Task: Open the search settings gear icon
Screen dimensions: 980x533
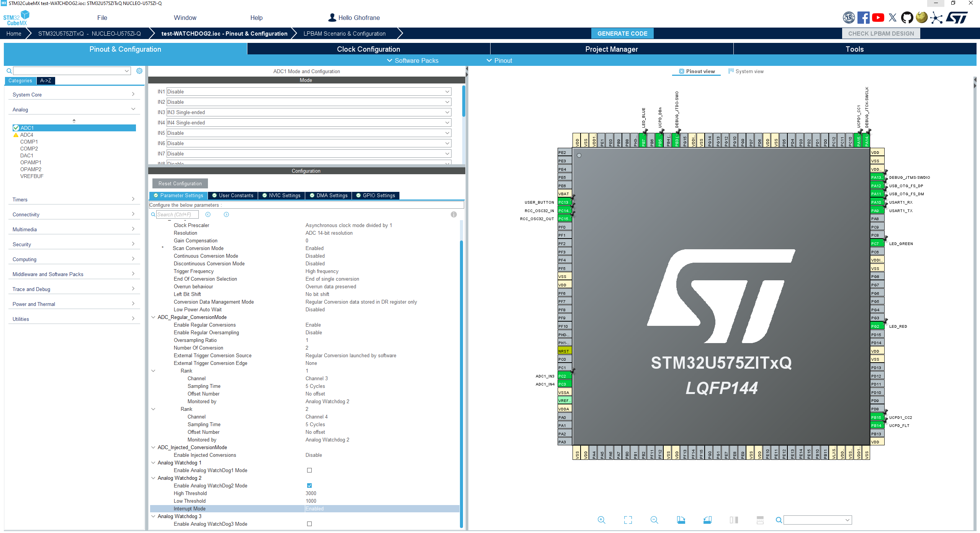Action: (139, 70)
